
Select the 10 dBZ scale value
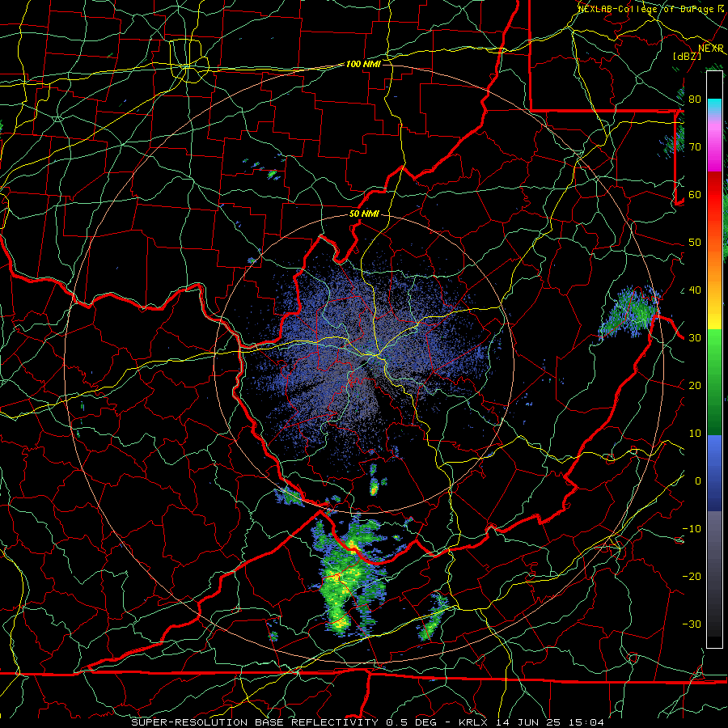[695, 434]
